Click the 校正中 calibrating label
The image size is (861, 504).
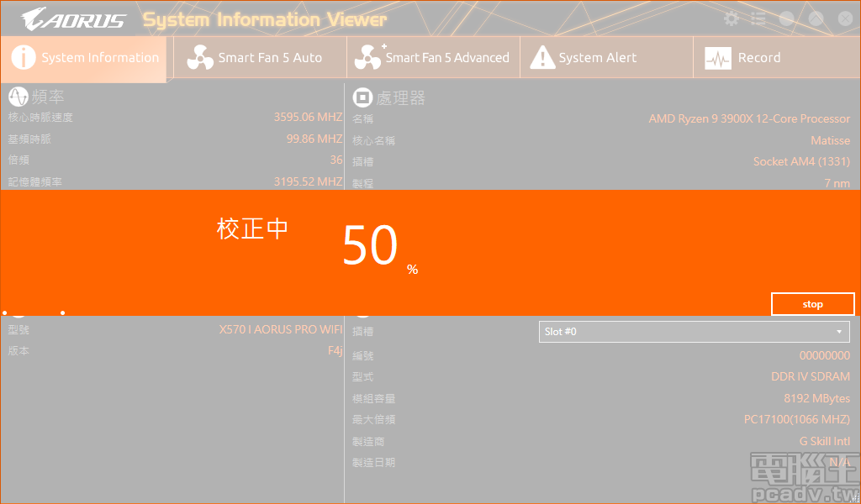tap(253, 228)
